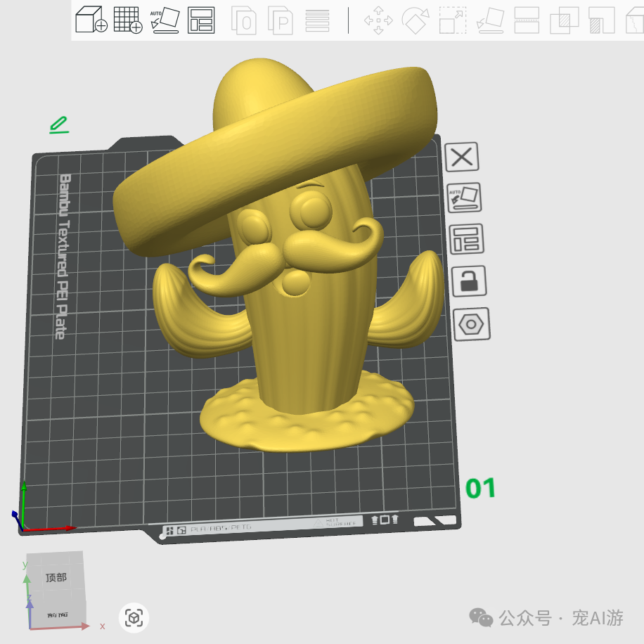This screenshot has width=644, height=644.
Task: Edit plate name with green pencil icon
Action: click(59, 125)
